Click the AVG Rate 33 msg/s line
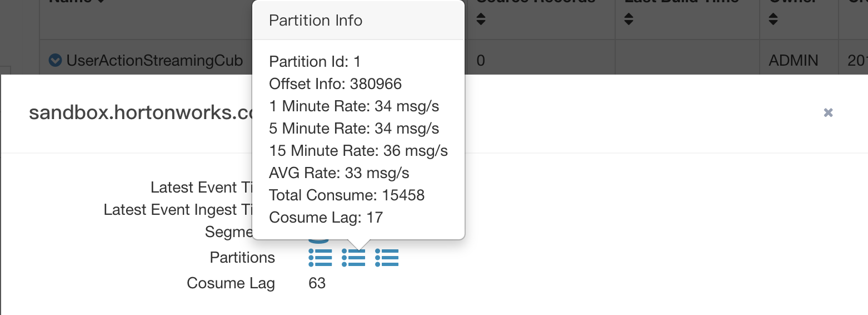 (339, 173)
